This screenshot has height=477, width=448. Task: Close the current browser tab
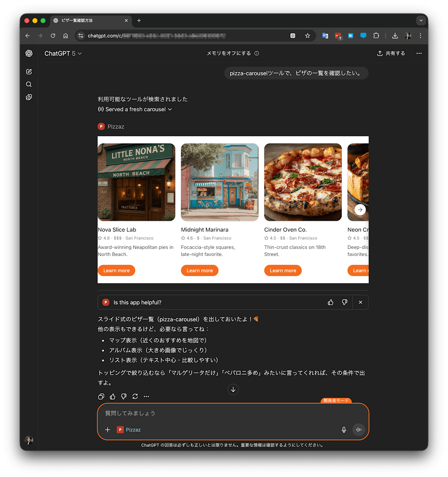point(126,21)
